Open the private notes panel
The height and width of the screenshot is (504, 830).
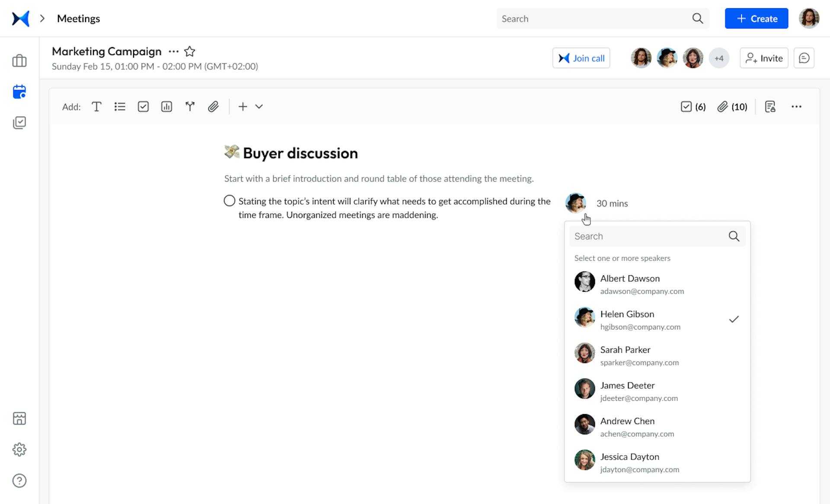point(771,106)
